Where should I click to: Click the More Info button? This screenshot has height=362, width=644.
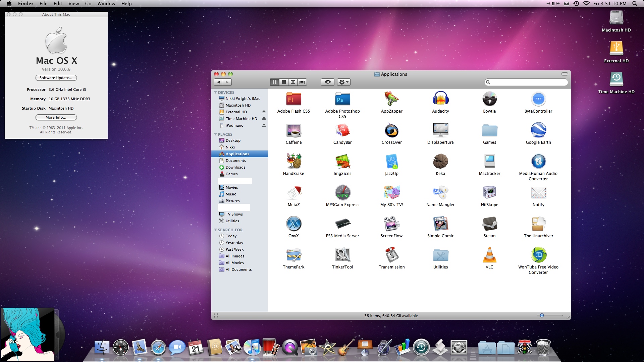56,117
